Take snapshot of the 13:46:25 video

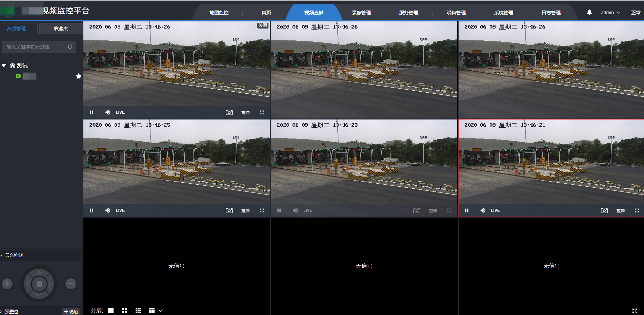pos(229,210)
